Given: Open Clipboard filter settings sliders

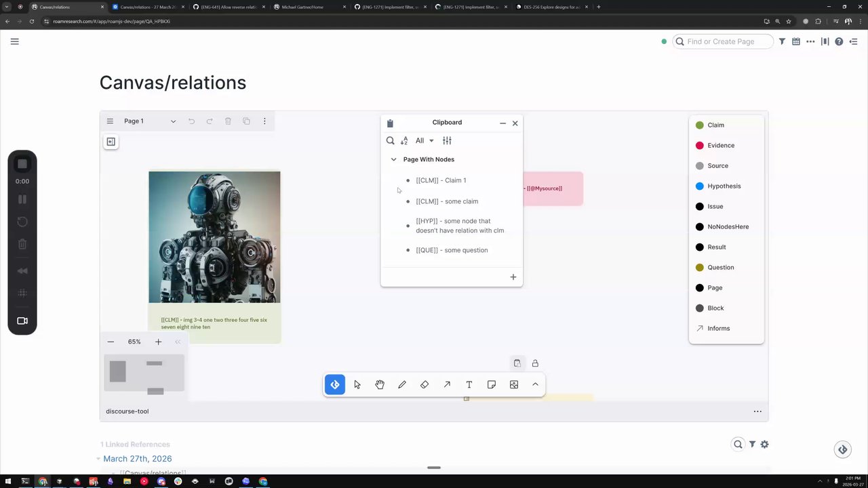Looking at the screenshot, I should [447, 140].
